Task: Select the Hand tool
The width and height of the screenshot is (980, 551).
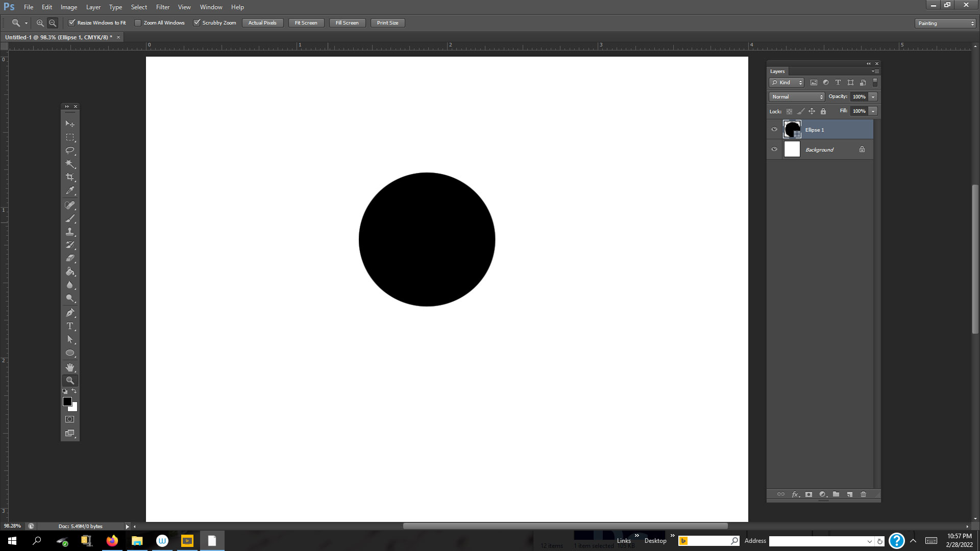Action: pos(70,367)
